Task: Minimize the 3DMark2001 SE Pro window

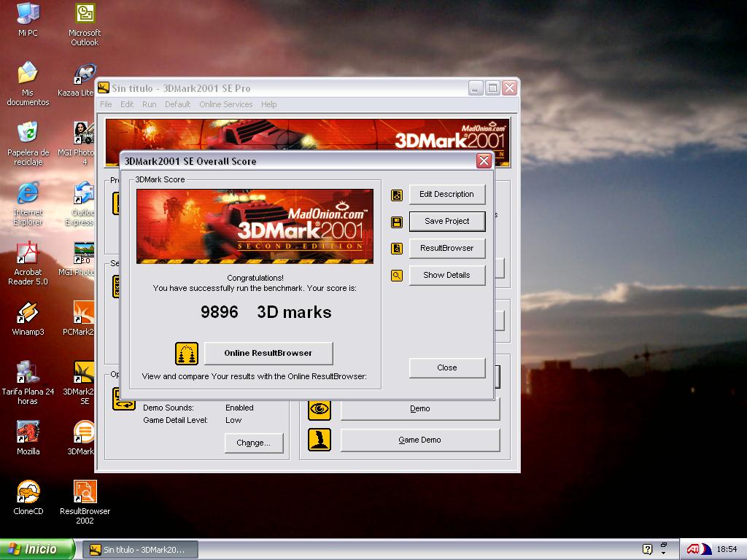Action: [476, 88]
